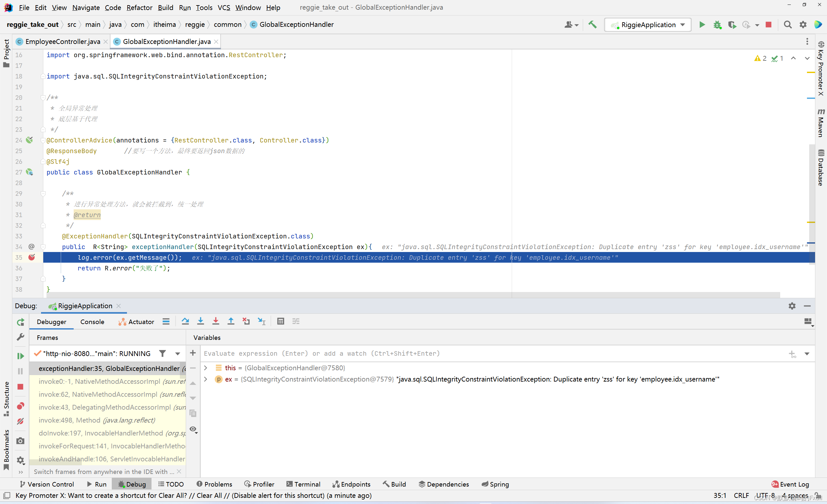
Task: Switch to the Console debug tab
Action: tap(92, 322)
